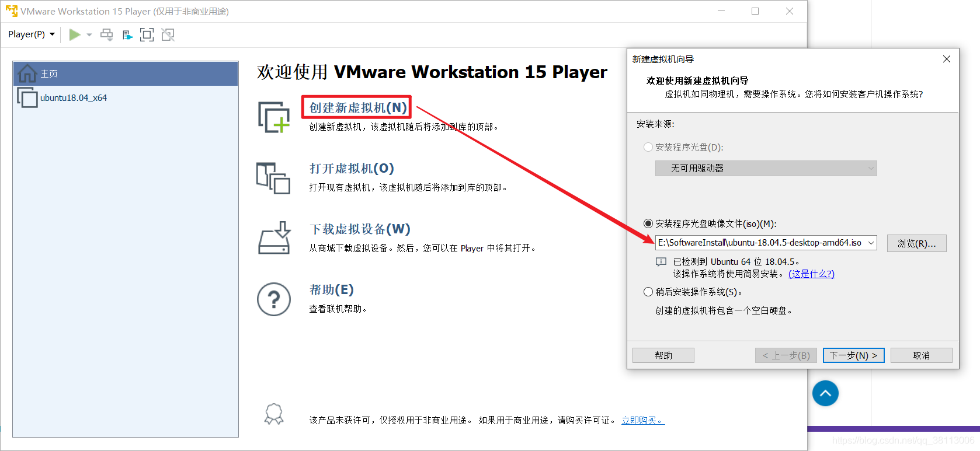Minimize the VMware Player window
980x451 pixels.
click(721, 11)
